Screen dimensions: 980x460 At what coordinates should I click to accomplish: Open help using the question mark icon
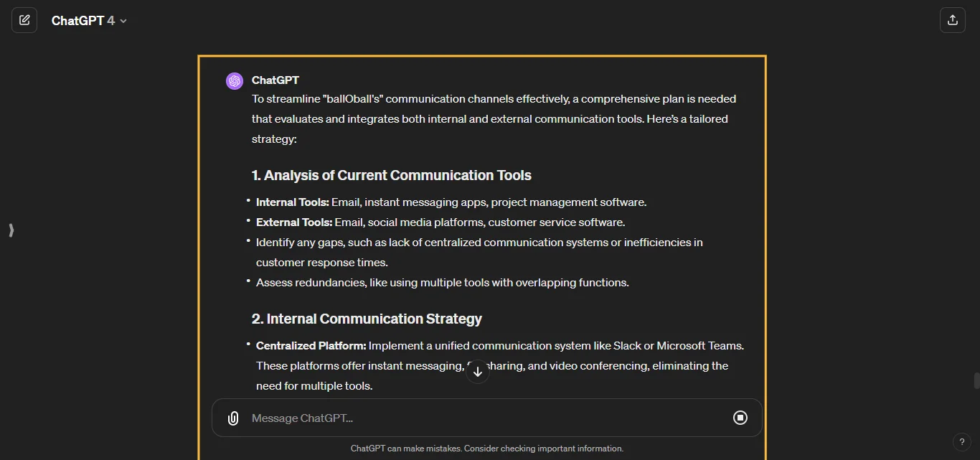click(962, 442)
